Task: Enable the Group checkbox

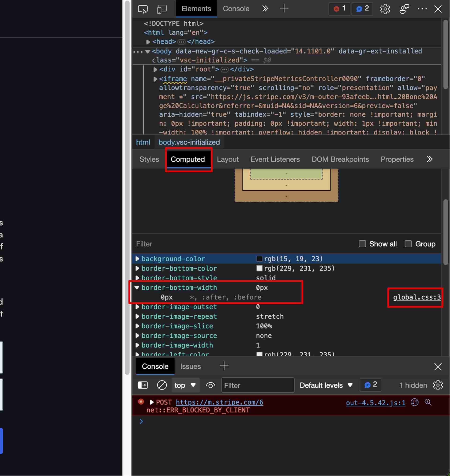Action: click(408, 244)
